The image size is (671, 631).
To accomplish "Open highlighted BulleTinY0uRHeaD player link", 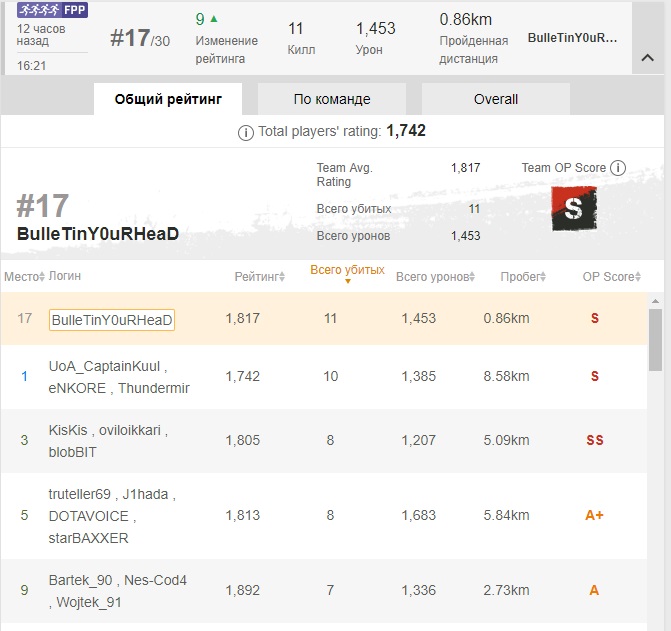I will pos(112,320).
